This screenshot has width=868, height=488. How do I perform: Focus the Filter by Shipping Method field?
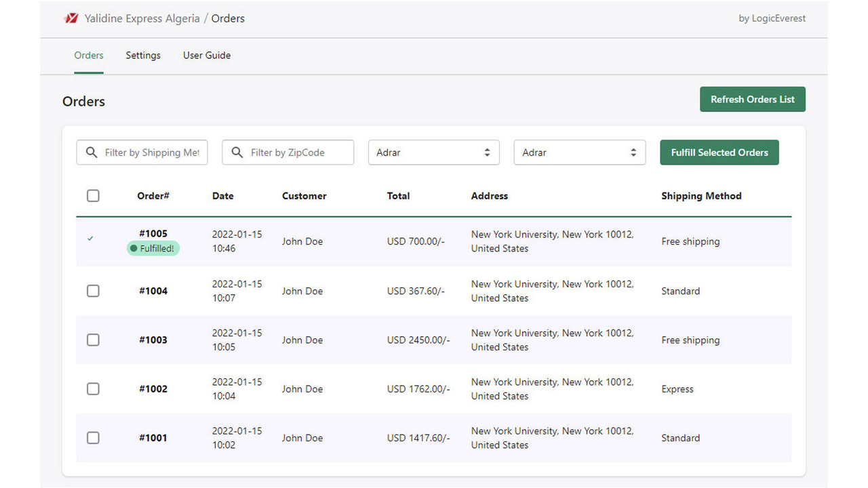coord(142,152)
